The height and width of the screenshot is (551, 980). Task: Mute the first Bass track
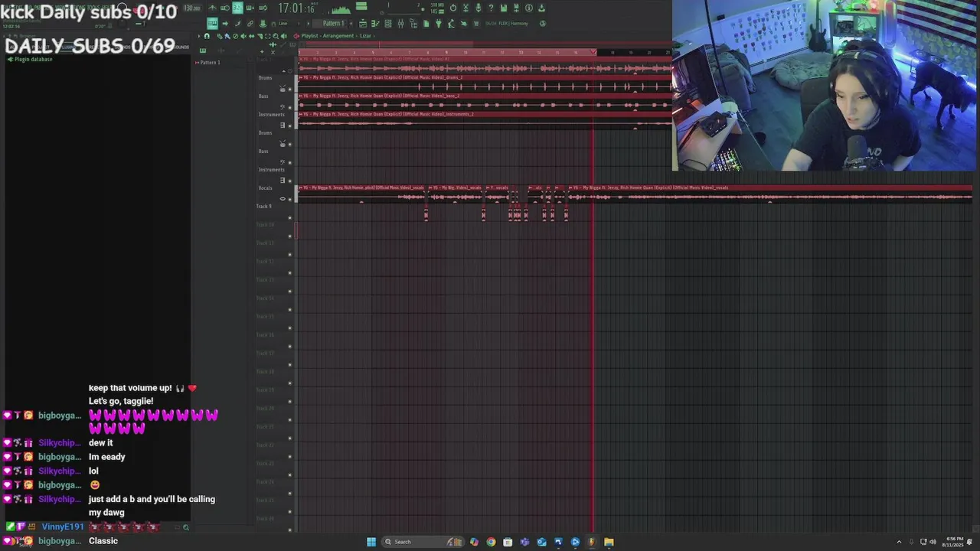point(289,108)
